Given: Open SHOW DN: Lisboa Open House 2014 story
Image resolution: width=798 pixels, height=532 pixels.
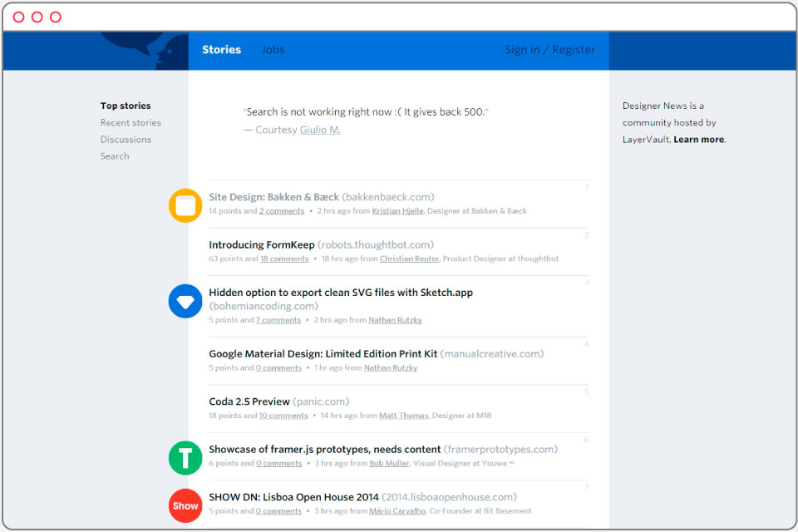Looking at the screenshot, I should point(293,497).
